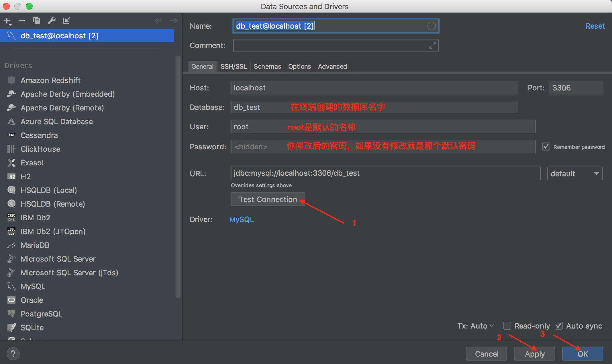Remove the selected data source
This screenshot has height=364, width=612.
21,20
